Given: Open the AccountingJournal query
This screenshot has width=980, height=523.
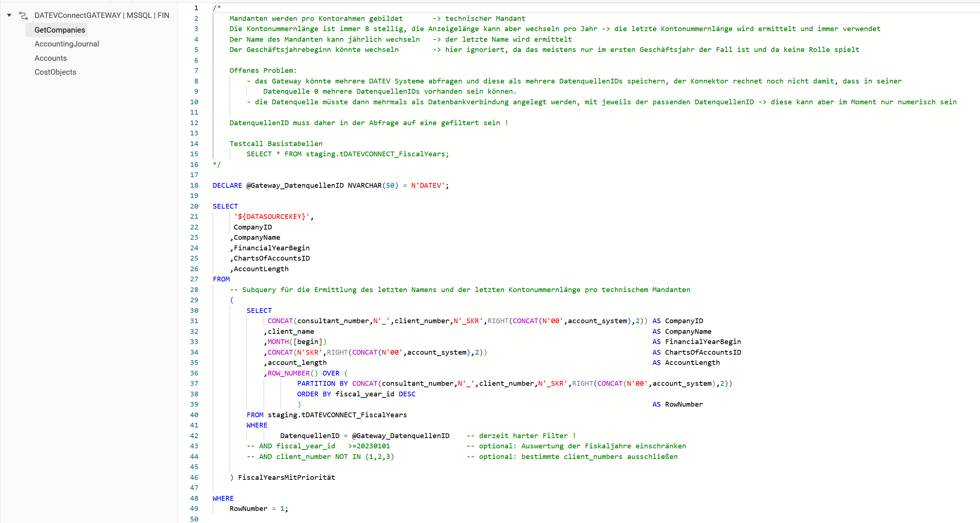Looking at the screenshot, I should click(x=67, y=44).
